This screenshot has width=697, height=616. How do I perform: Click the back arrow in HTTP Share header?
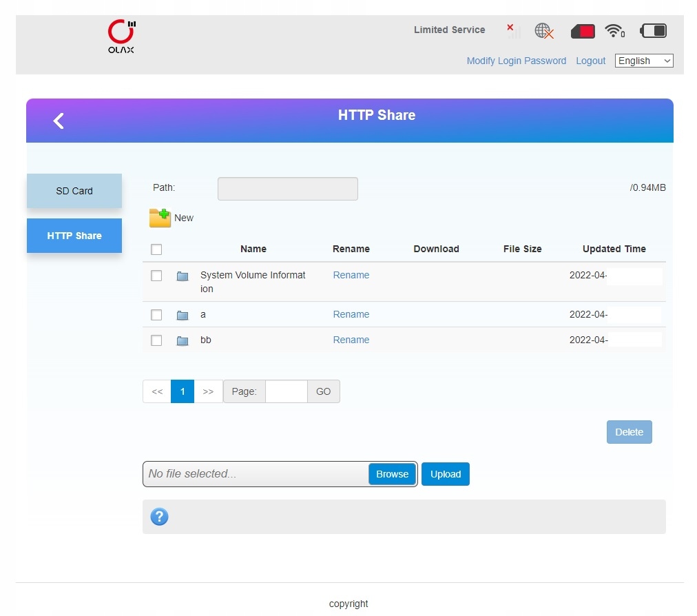pyautogui.click(x=59, y=121)
